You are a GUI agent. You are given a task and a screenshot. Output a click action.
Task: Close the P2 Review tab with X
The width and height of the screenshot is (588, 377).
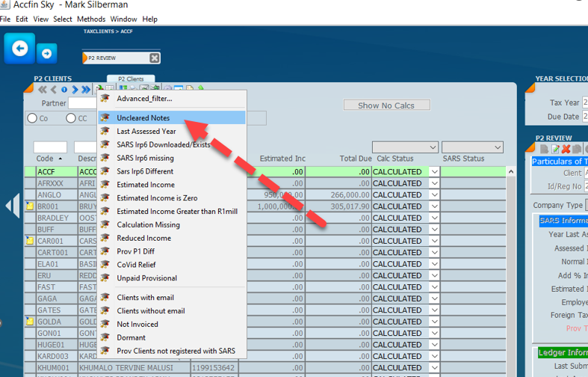[x=154, y=58]
